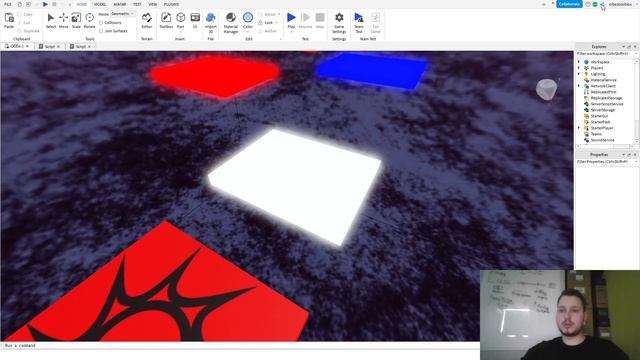Viewport: 640px width, 360px height.
Task: Click the Import 3D icon
Action: click(211, 18)
